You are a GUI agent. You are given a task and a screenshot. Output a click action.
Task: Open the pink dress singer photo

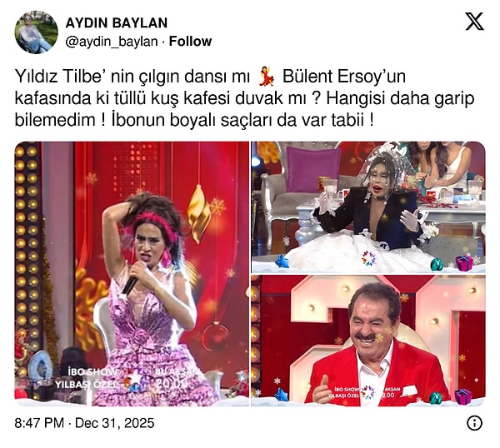[x=132, y=274]
